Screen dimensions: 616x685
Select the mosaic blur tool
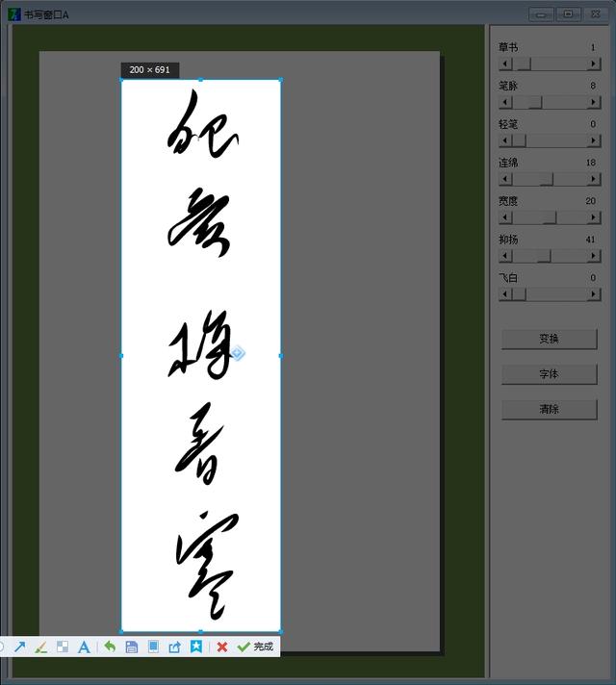(x=63, y=647)
